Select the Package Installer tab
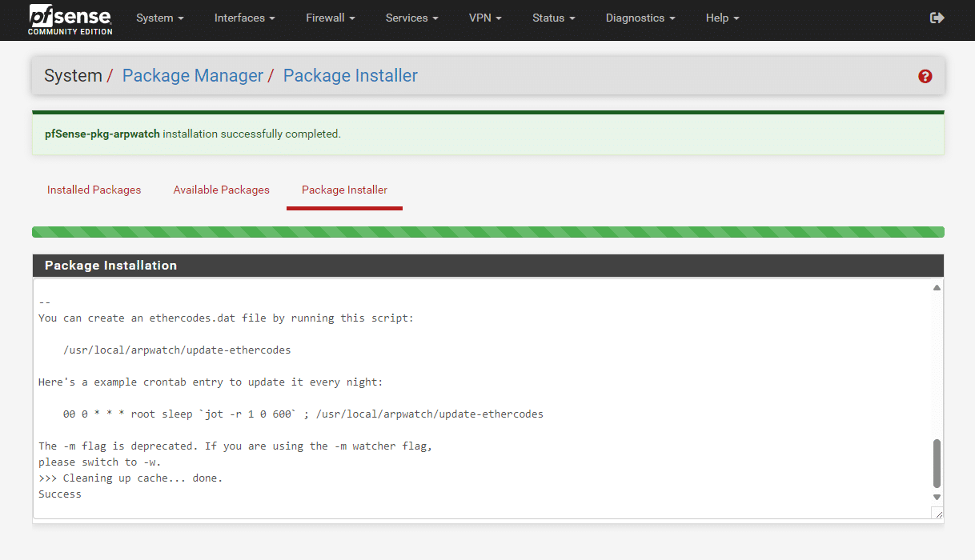 click(344, 190)
